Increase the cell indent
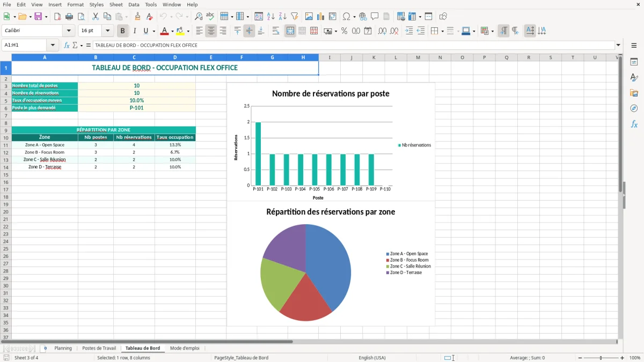 pos(409,31)
